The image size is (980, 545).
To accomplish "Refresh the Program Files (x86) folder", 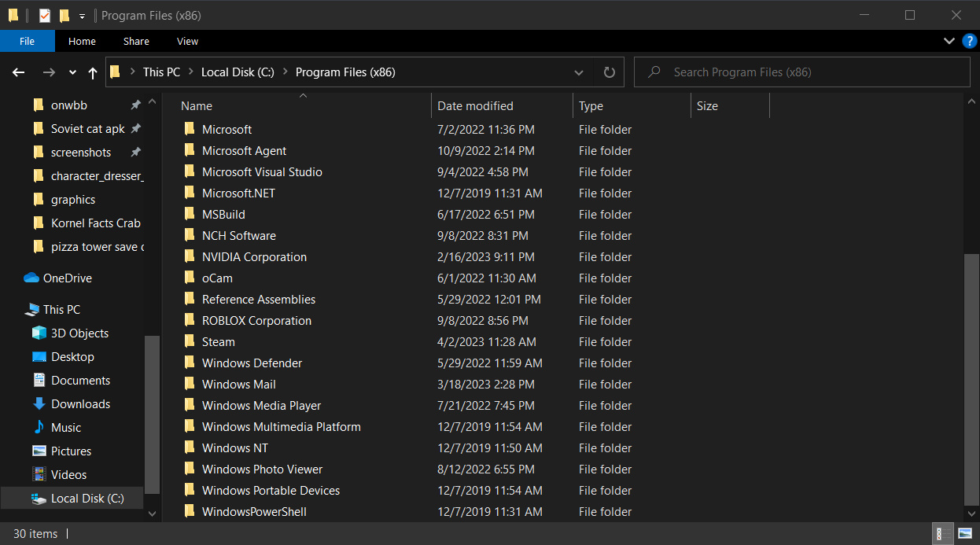I will click(x=609, y=72).
